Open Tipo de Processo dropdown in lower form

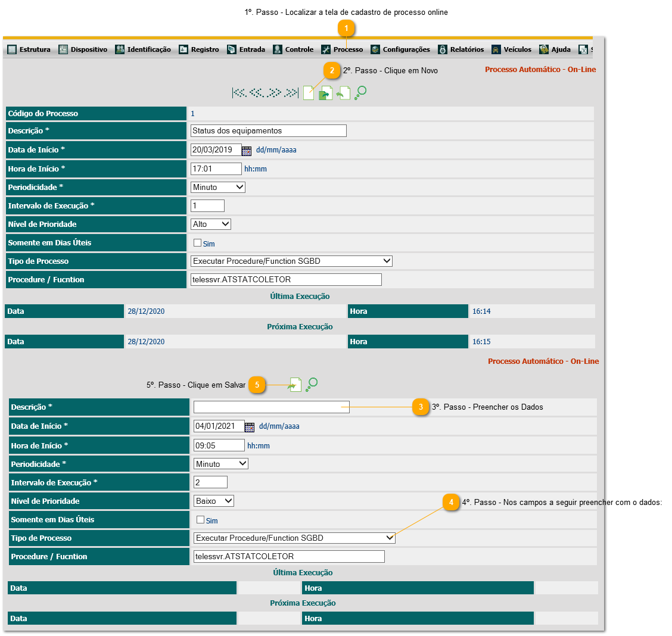point(294,538)
